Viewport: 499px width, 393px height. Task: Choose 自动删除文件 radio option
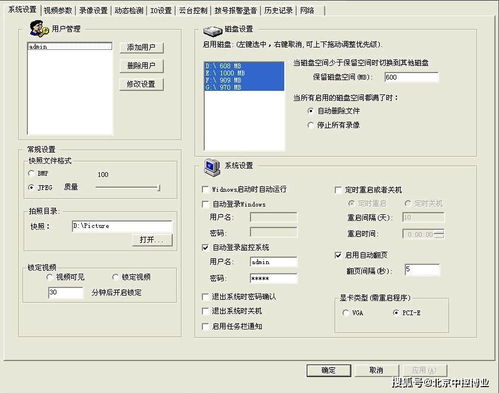tap(310, 111)
